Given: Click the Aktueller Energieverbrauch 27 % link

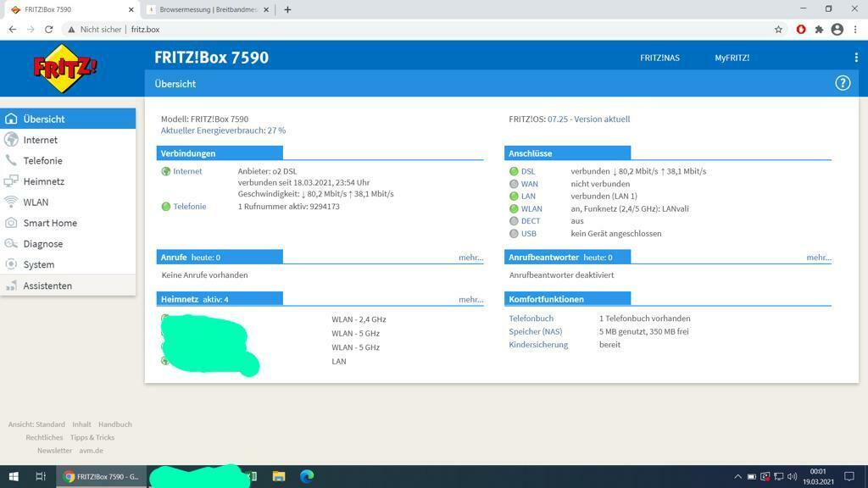Looking at the screenshot, I should [x=223, y=130].
